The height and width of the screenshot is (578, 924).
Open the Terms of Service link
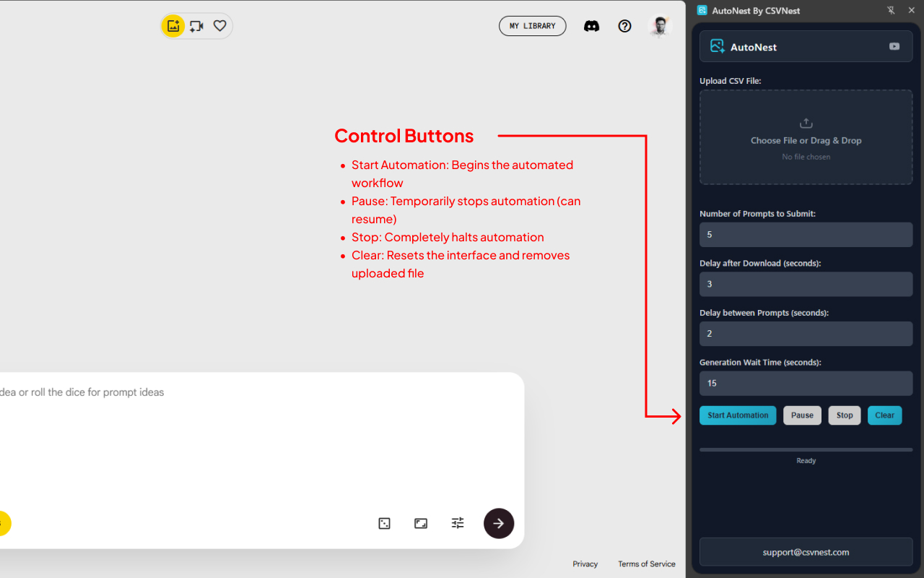(x=647, y=564)
